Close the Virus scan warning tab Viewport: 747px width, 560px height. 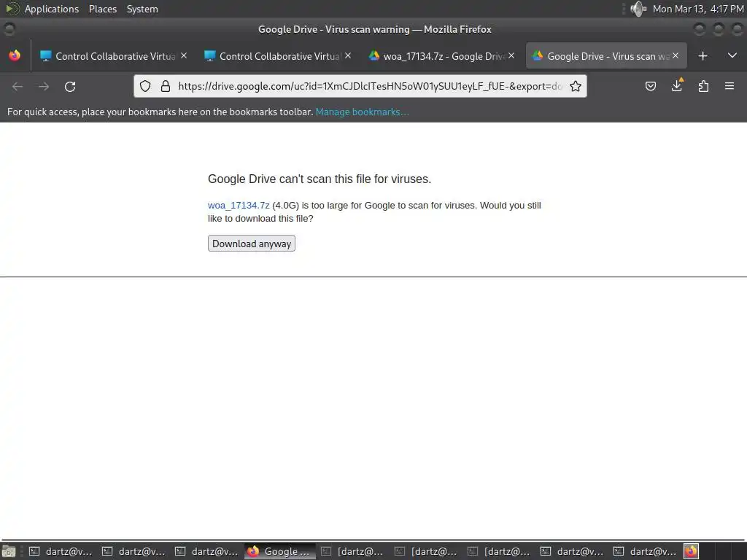tap(676, 55)
